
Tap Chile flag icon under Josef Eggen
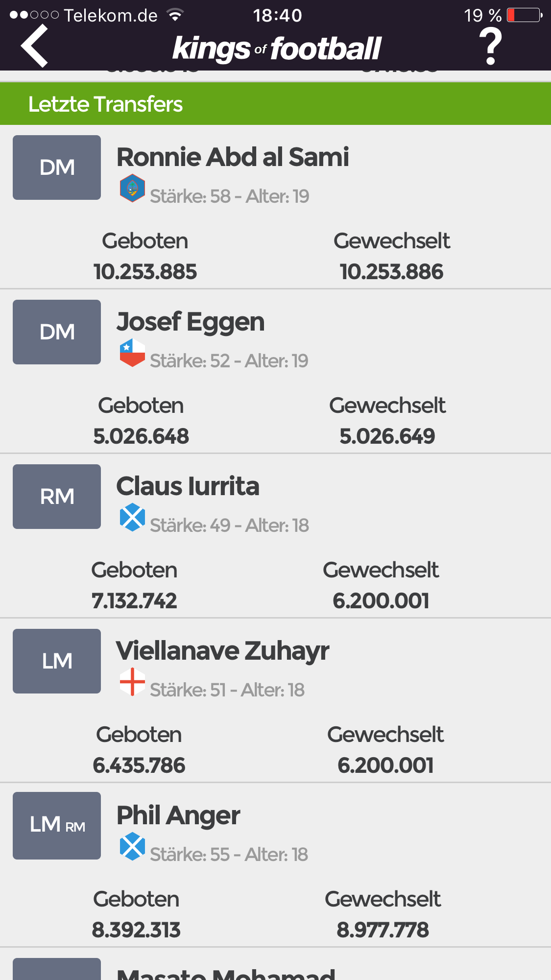click(132, 353)
